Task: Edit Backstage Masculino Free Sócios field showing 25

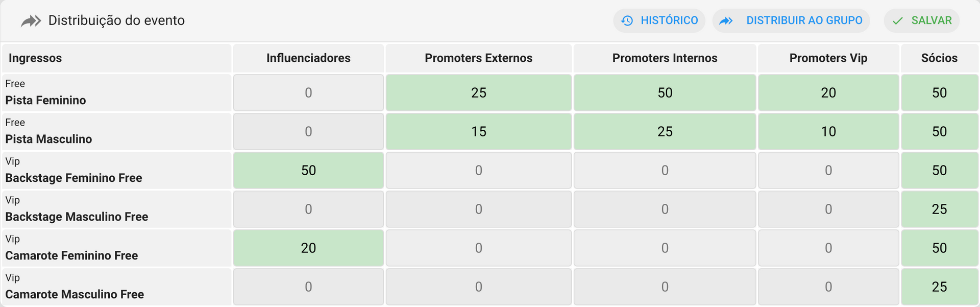Action: pos(939,209)
